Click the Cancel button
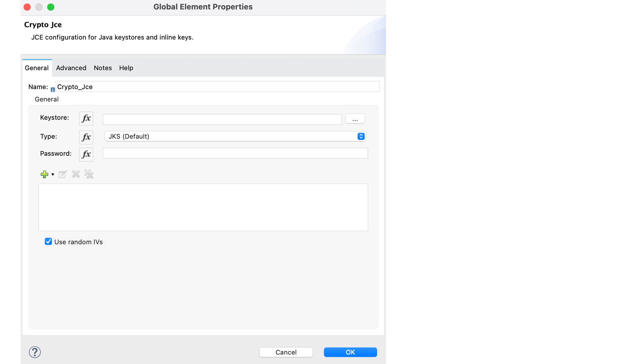 [286, 352]
